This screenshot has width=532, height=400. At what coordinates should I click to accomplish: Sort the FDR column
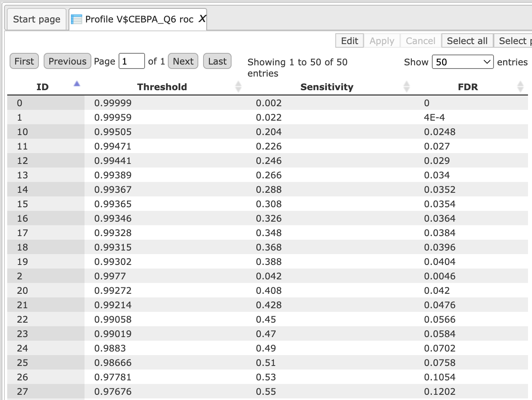pyautogui.click(x=520, y=87)
